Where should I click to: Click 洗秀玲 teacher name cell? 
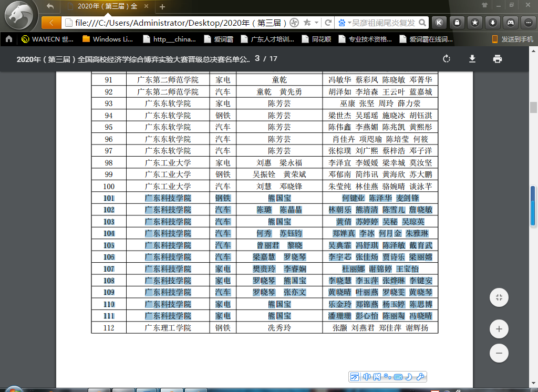280,328
